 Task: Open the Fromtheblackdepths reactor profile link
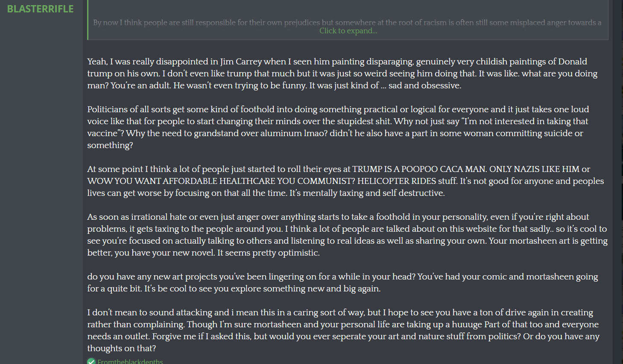tap(130, 361)
